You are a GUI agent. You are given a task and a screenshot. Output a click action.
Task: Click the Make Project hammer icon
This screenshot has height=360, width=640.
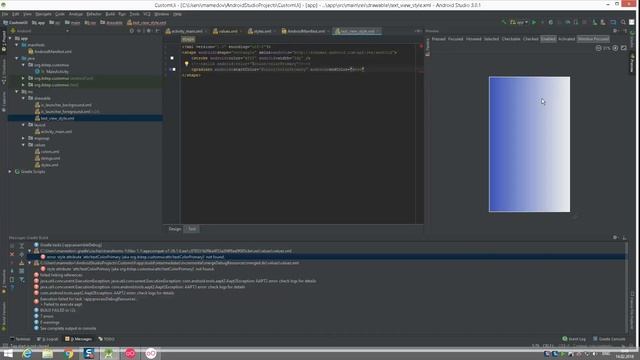504,22
